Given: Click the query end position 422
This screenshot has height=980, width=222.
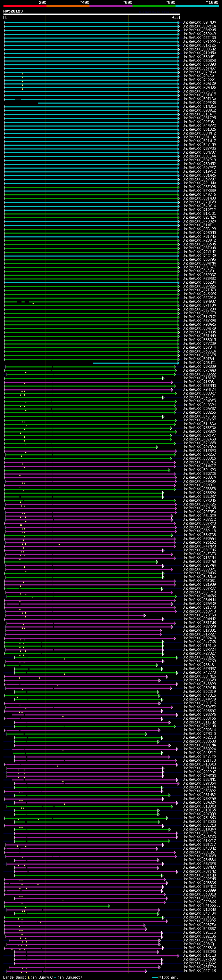Looking at the screenshot, I should 175,17.
